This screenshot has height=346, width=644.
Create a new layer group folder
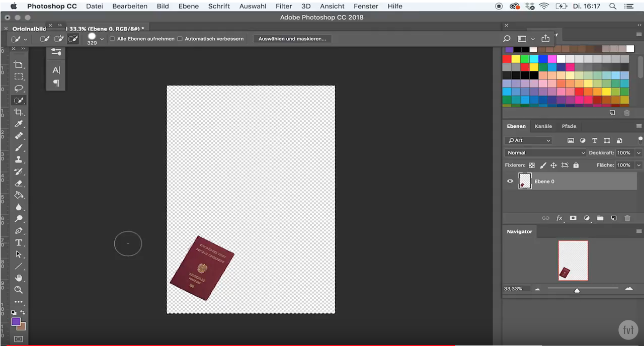(x=600, y=218)
